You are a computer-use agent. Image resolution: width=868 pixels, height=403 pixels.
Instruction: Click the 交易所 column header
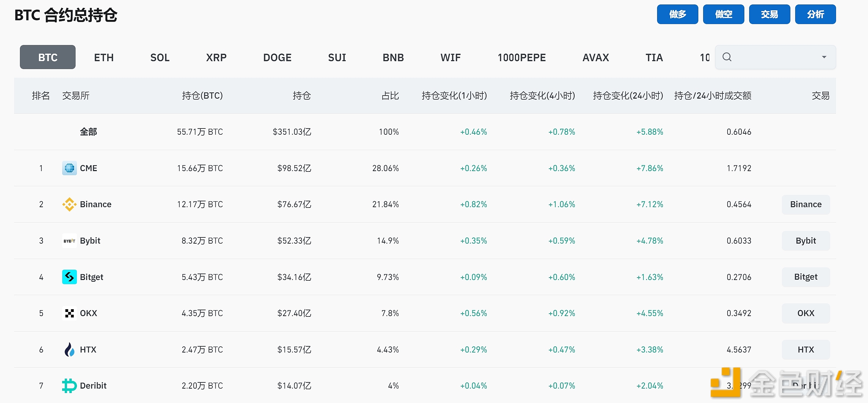coord(76,96)
